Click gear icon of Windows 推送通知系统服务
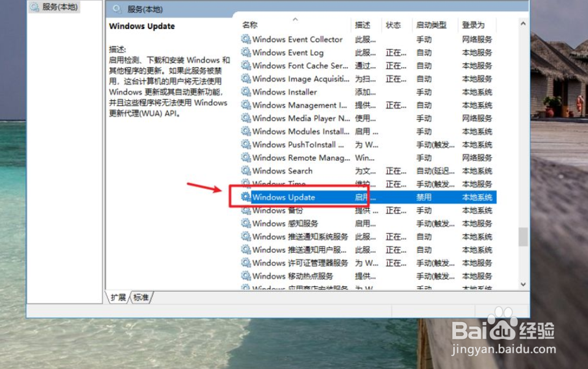 tap(246, 236)
